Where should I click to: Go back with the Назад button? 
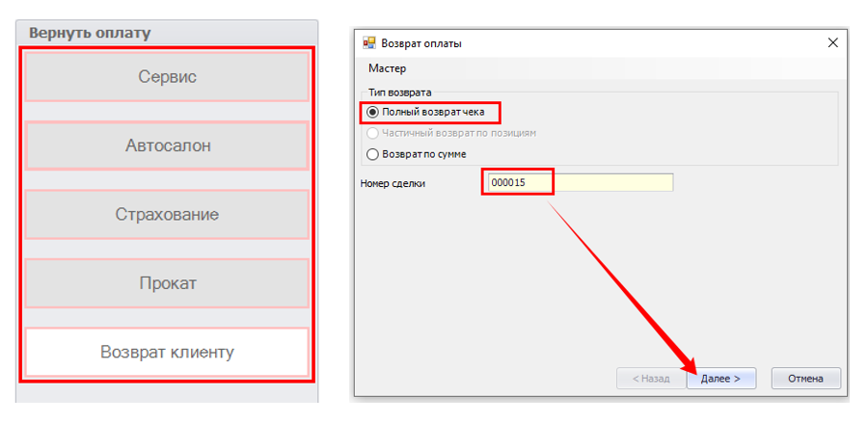(x=649, y=379)
